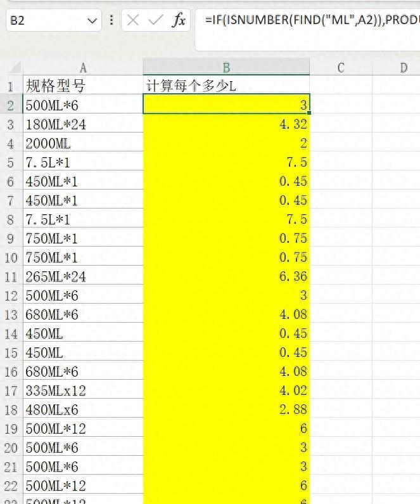Select cell A9 with 750ML*1
Image resolution: width=420 pixels, height=504 pixels.
(83, 238)
